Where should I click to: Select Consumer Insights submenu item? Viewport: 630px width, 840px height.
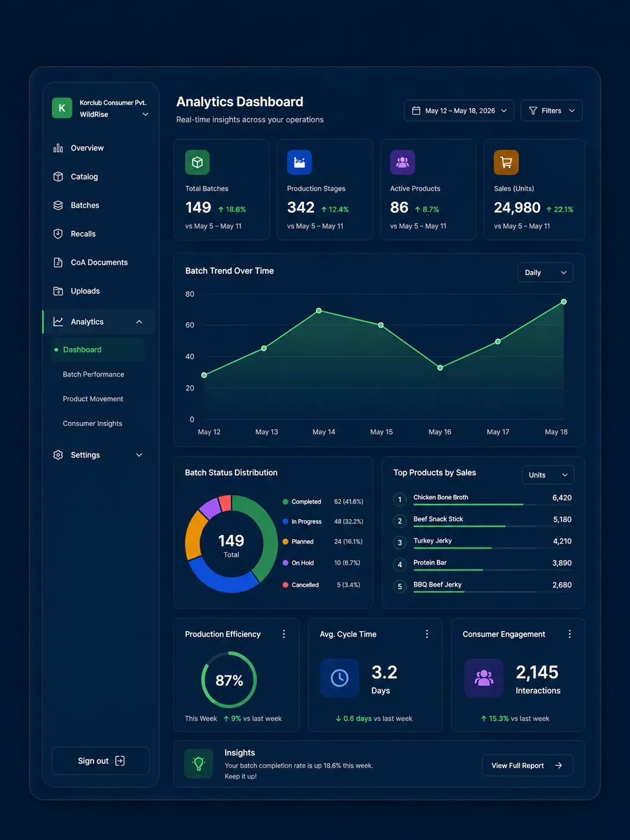[92, 423]
